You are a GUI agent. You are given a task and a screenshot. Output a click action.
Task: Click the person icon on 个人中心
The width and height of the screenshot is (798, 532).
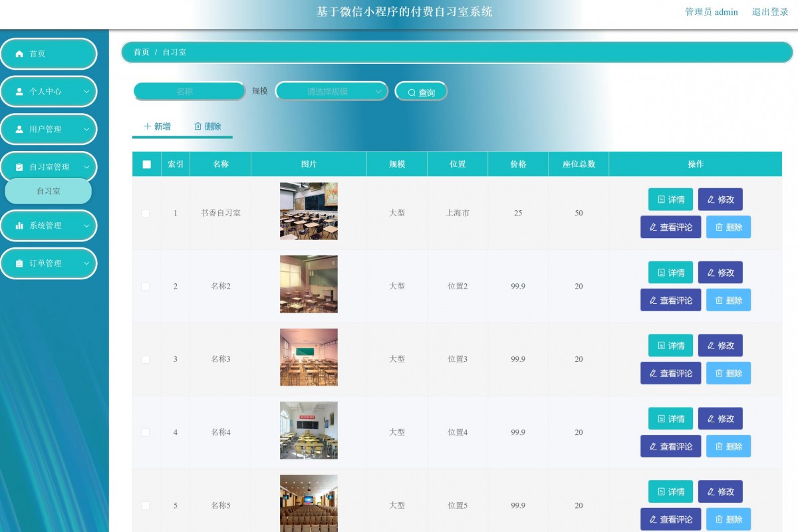19,91
